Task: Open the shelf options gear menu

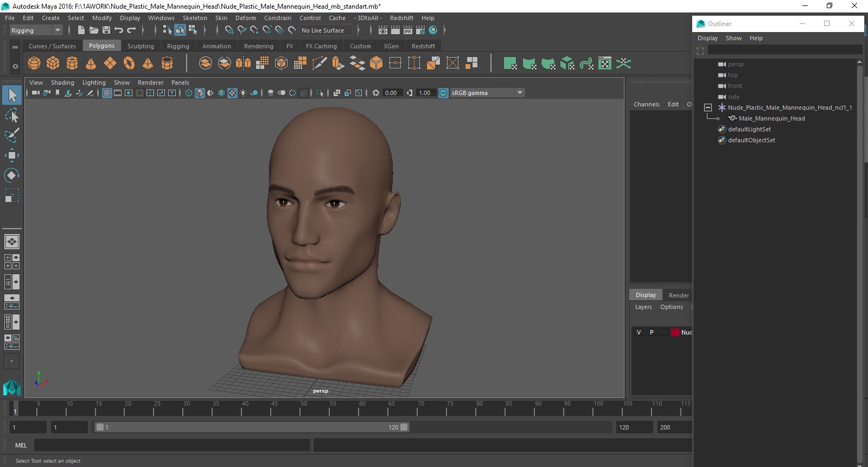Action: 15,66
